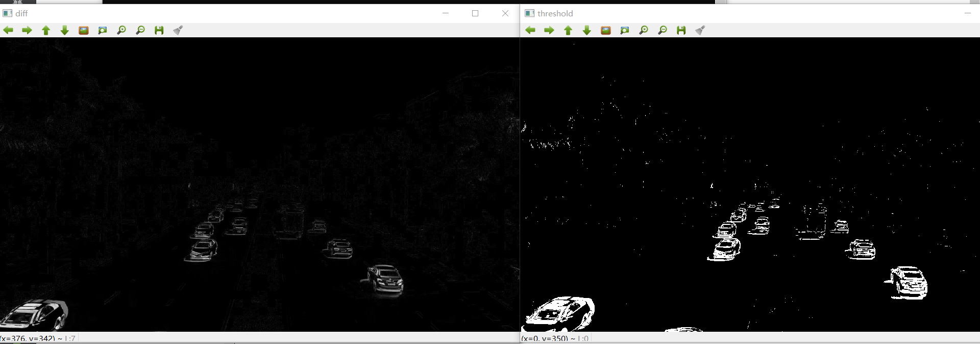Pan left in the diff window
Viewport: 980px width, 344px height.
[8, 31]
